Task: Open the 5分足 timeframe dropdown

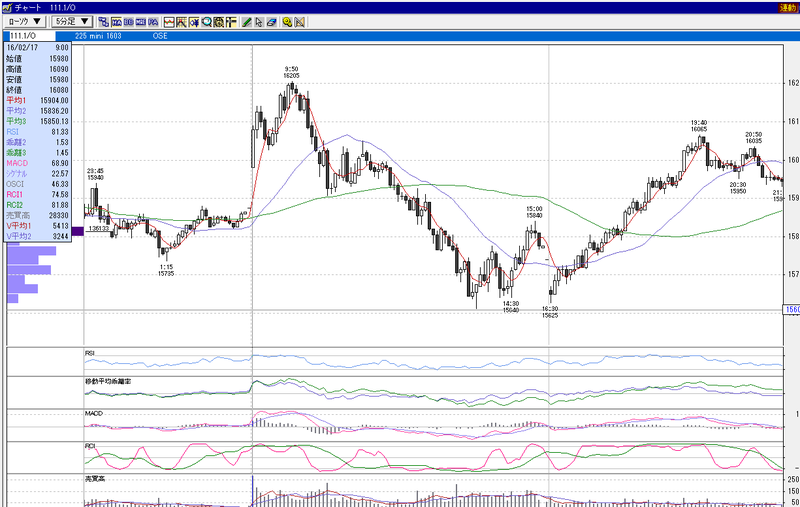Action: [x=72, y=21]
